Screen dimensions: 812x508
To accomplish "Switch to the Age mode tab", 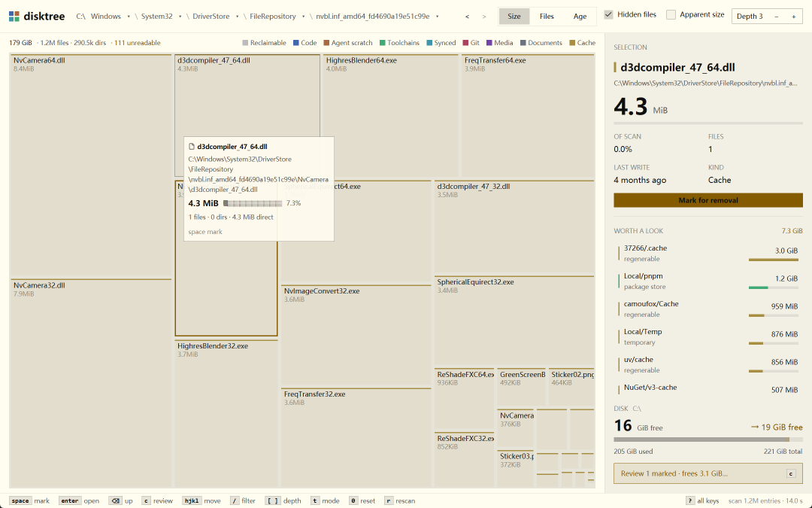I will (580, 17).
